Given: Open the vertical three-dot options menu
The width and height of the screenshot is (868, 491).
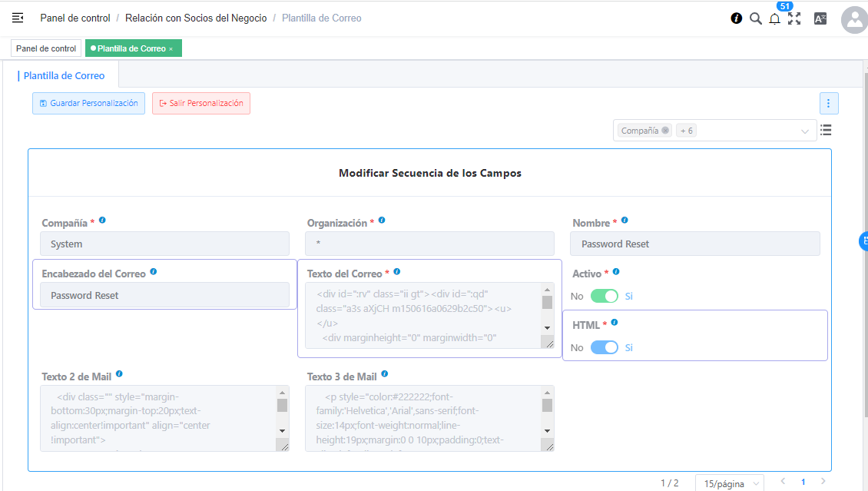Looking at the screenshot, I should tap(828, 103).
